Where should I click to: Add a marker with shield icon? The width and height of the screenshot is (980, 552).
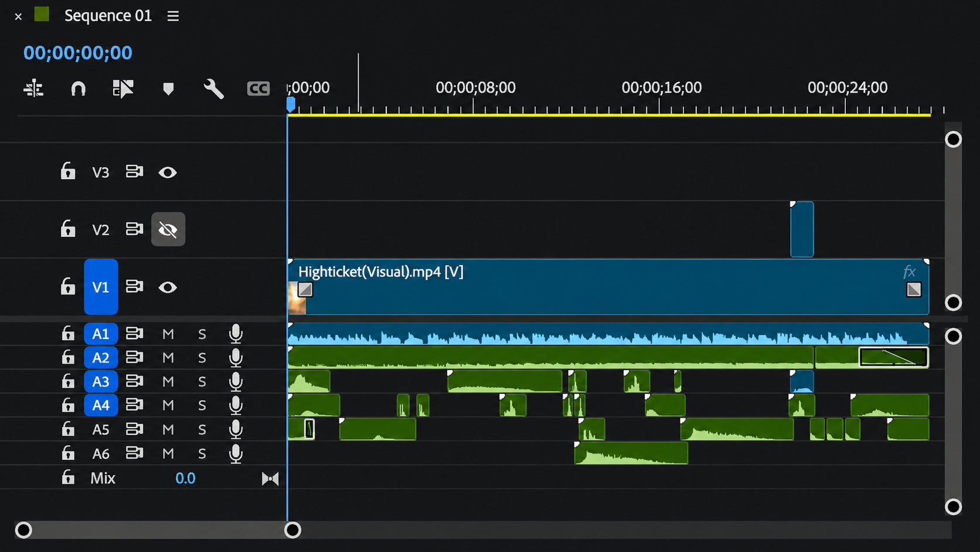(168, 89)
